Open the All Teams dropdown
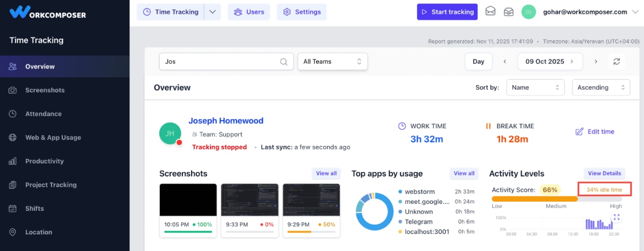644x251 pixels. (333, 62)
